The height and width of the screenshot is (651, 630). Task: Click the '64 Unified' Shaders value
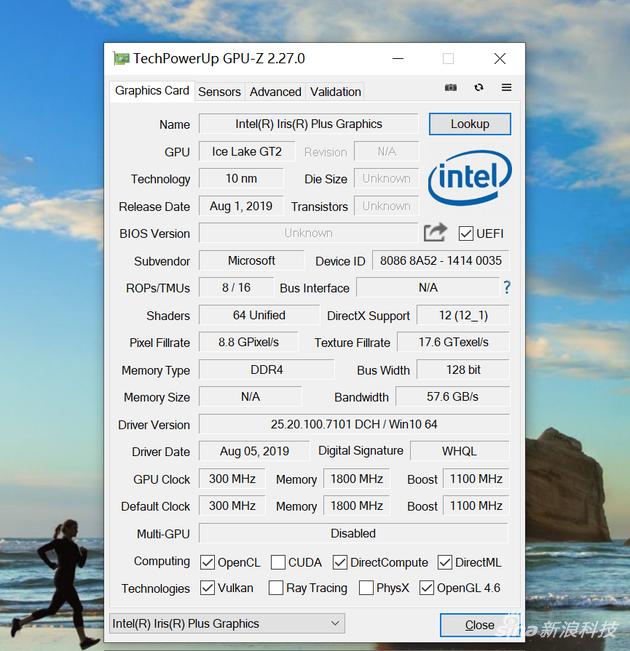[259, 315]
